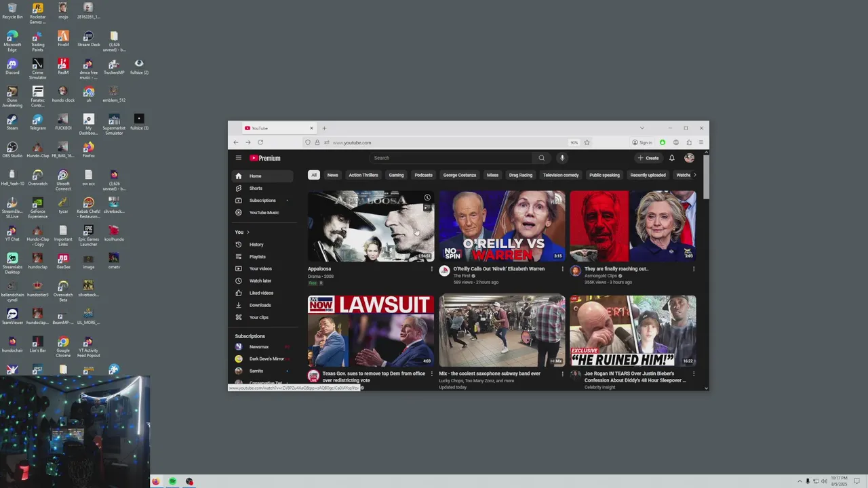Open a new browser tab
Image resolution: width=868 pixels, height=488 pixels.
pyautogui.click(x=324, y=128)
